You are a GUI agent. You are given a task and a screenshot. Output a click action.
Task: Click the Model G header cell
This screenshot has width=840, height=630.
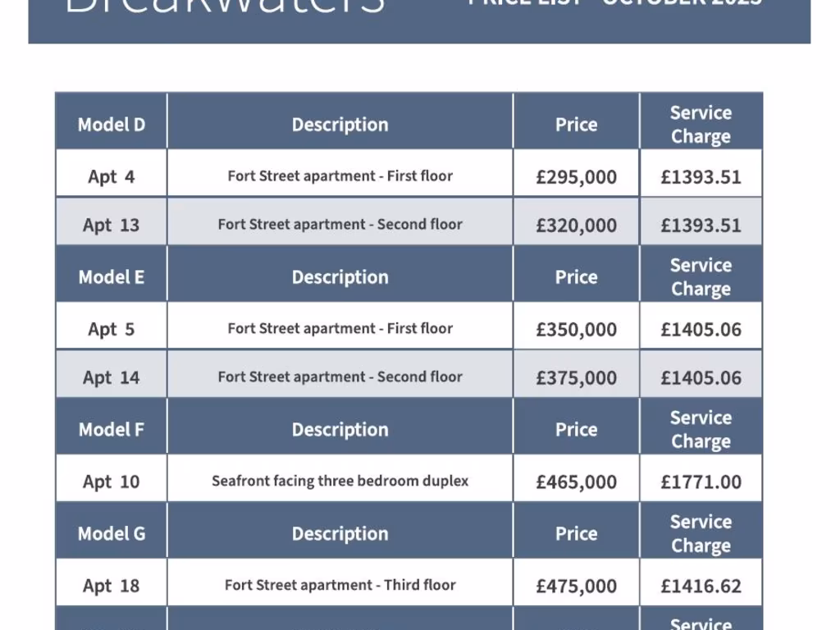pos(112,534)
